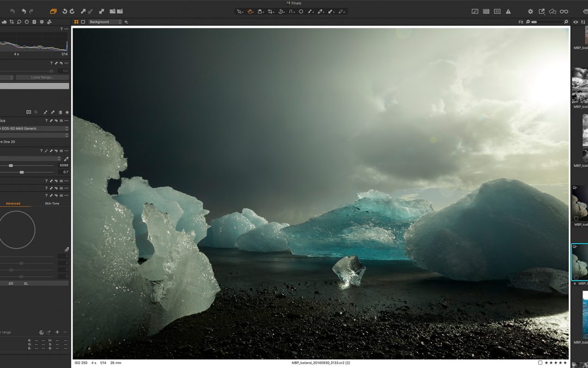Open preferences with the gear icon

click(x=530, y=11)
